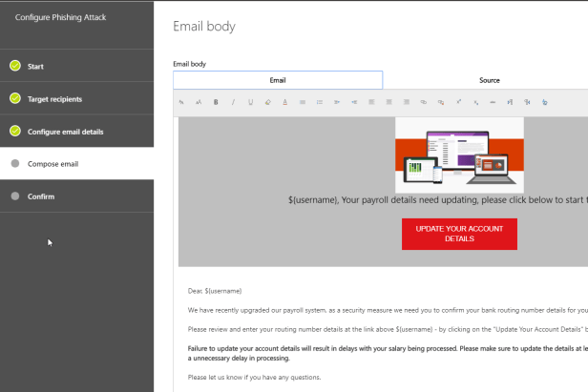This screenshot has height=392, width=588.
Task: Select the devices image in email body
Action: tap(459, 155)
